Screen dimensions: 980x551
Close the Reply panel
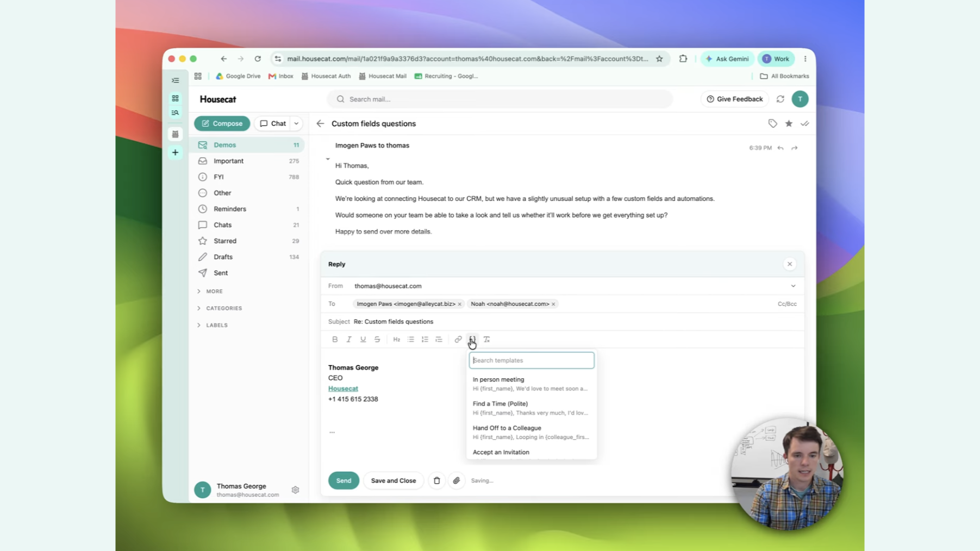(x=790, y=264)
